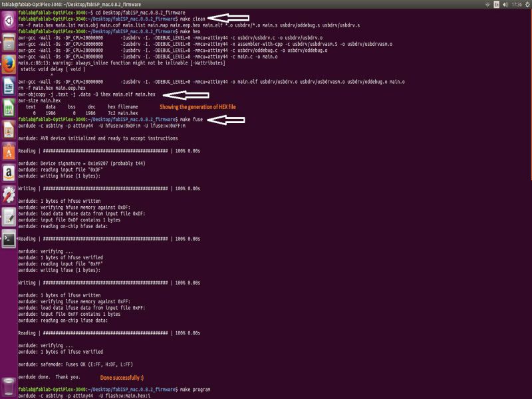This screenshot has width=532, height=399.
Task: Open the Wi-Fi network indicator
Action: [x=487, y=5]
